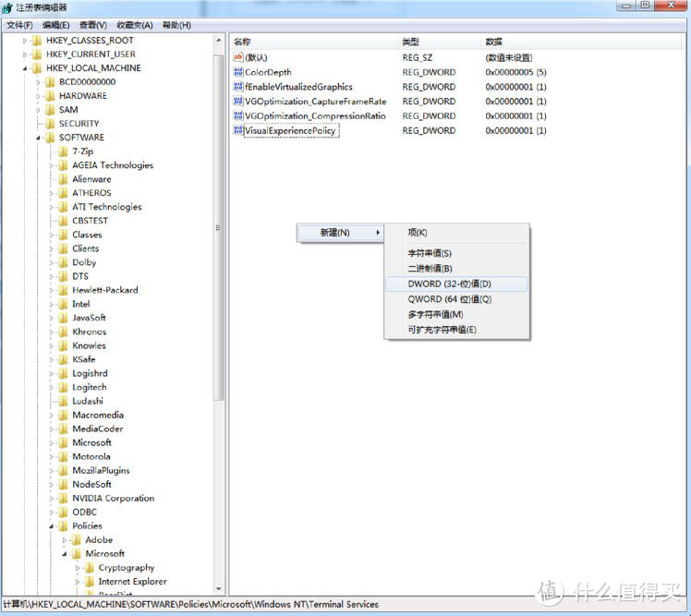This screenshot has width=691, height=616.
Task: Select 字符串值(S) in the new submenu
Action: 430,253
